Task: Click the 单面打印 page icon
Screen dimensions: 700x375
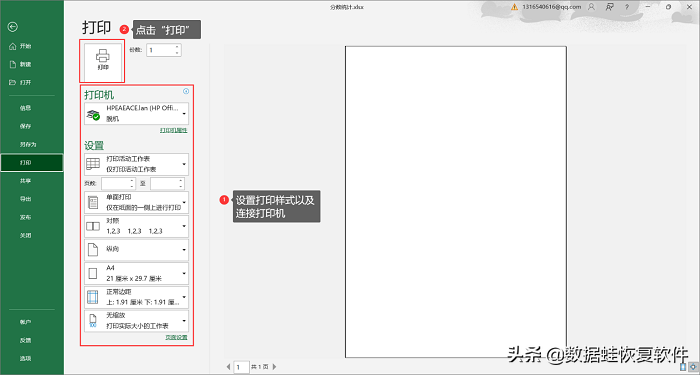Action: [93, 202]
